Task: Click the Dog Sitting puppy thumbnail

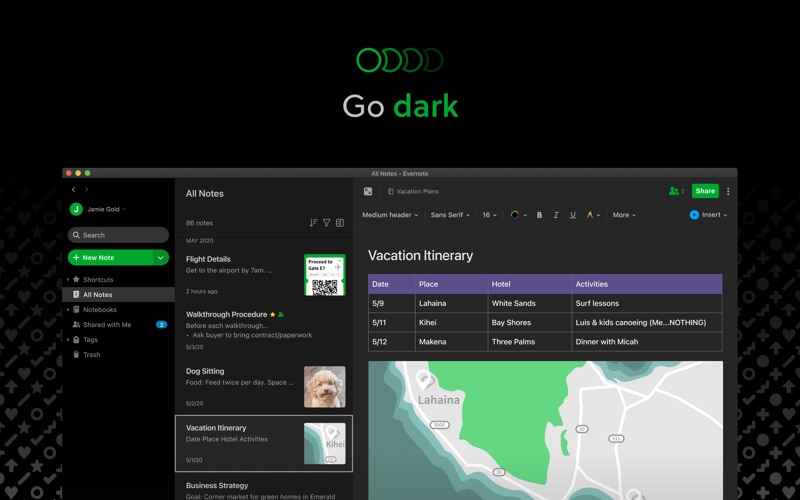Action: point(325,387)
